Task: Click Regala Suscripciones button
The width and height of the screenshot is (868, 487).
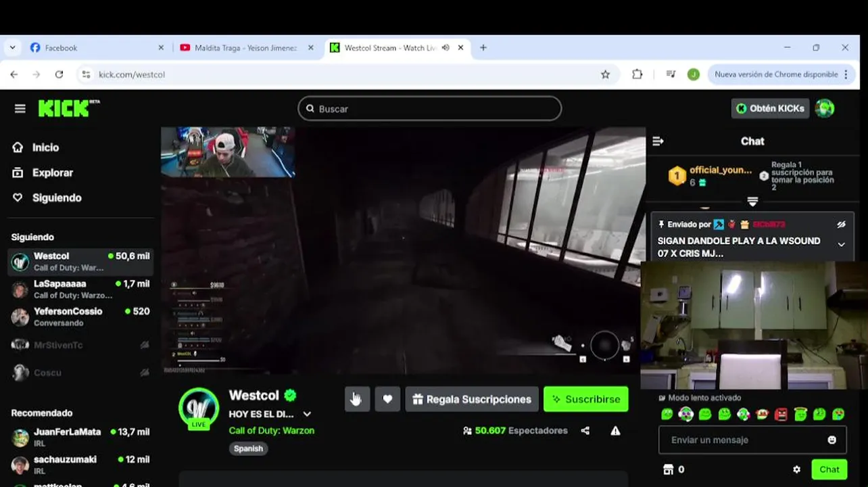Action: pyautogui.click(x=472, y=399)
